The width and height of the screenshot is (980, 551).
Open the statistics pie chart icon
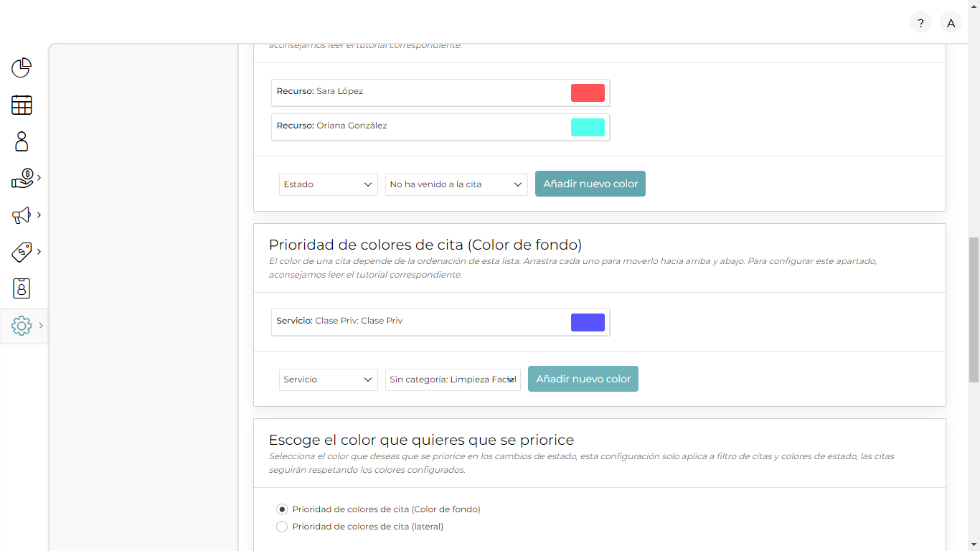tap(22, 67)
